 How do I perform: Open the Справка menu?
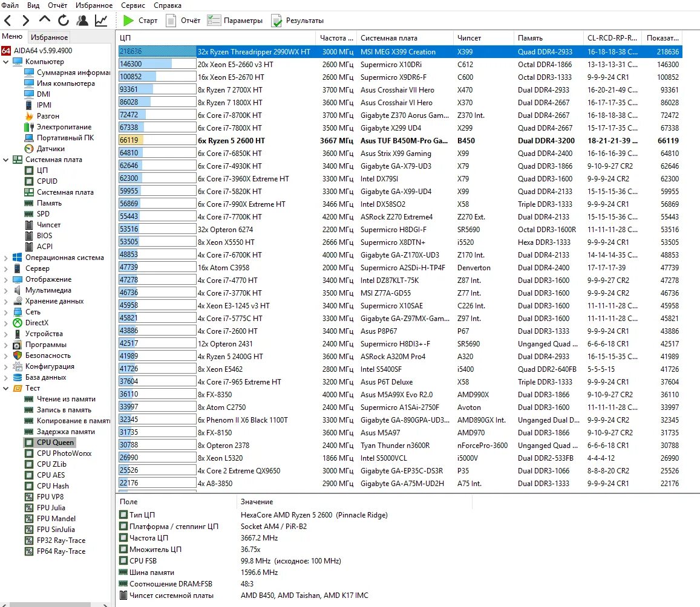coord(168,5)
